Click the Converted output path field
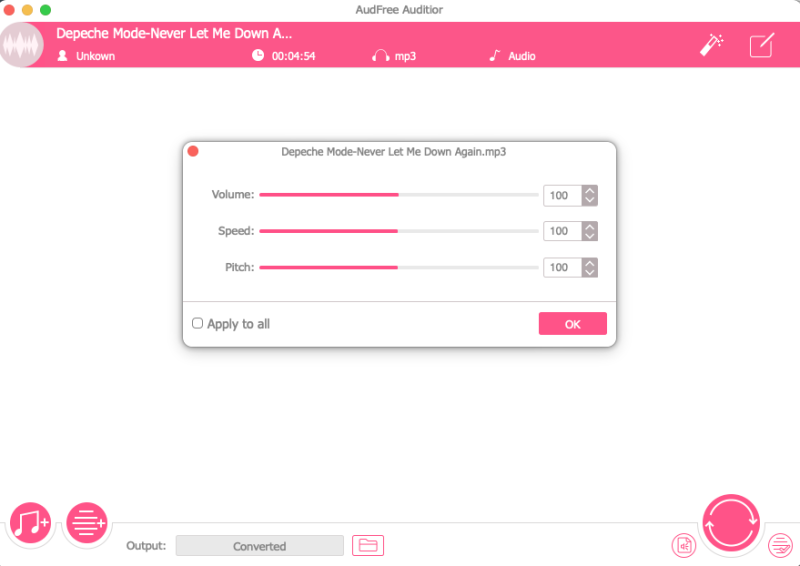 260,546
